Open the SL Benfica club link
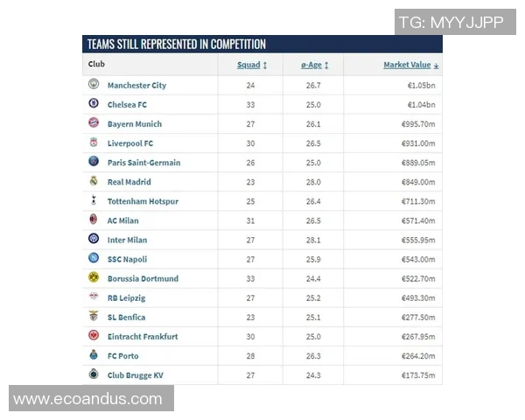The image size is (525, 420). point(126,317)
